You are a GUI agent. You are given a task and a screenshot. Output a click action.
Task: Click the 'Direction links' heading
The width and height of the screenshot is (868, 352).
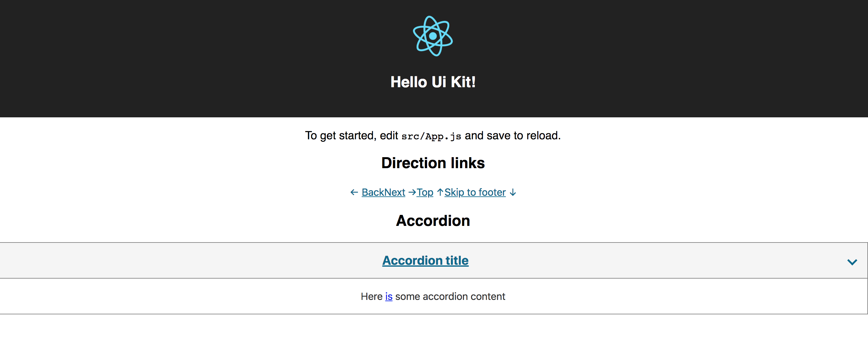coord(433,163)
